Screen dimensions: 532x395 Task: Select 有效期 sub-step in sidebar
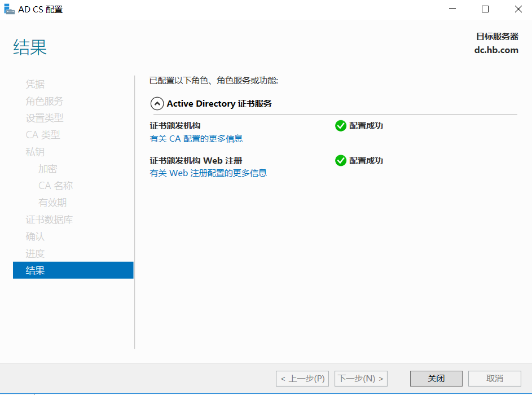coord(52,203)
